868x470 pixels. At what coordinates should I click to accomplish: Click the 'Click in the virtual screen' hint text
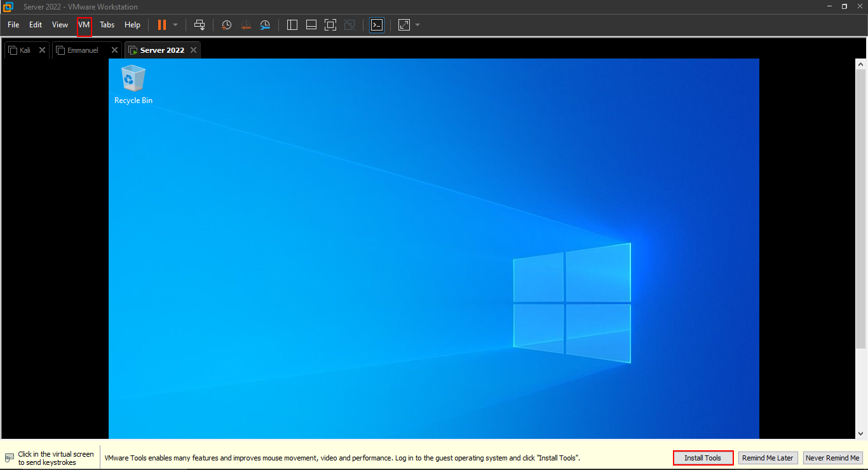click(56, 458)
